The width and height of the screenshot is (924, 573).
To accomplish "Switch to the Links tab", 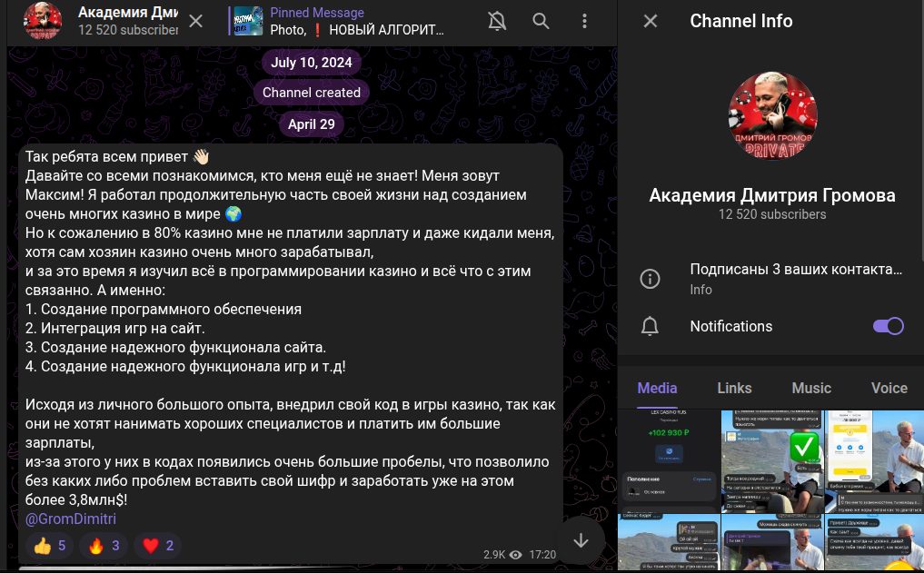I will pos(734,388).
